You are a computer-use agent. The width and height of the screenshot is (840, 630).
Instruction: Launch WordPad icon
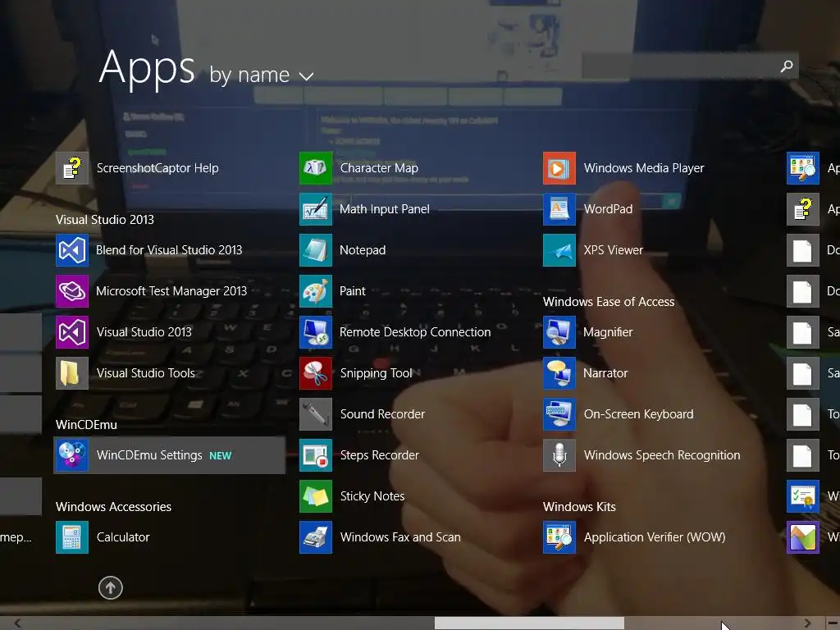559,209
